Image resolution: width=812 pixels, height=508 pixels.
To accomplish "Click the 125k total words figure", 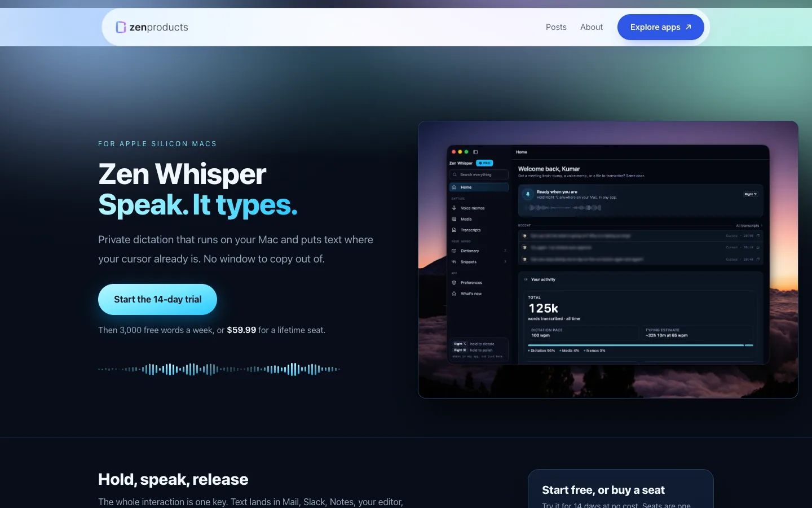I will pos(544,308).
